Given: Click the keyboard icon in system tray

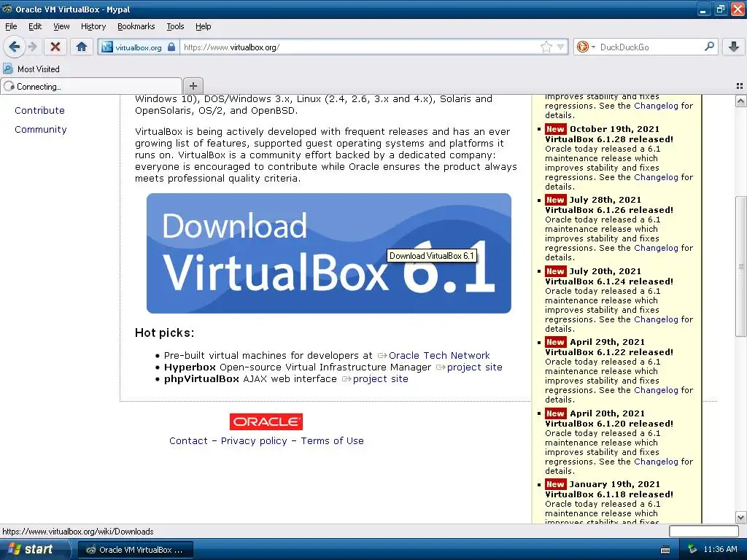Looking at the screenshot, I should (x=665, y=550).
